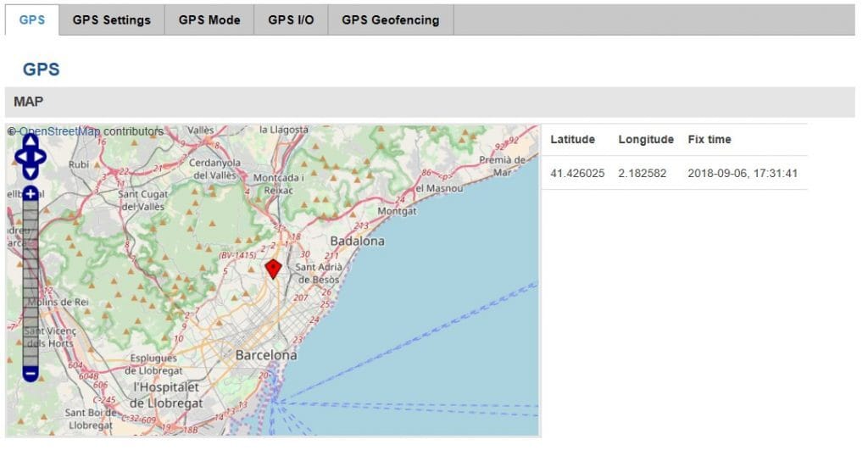Image resolution: width=868 pixels, height=450 pixels.
Task: Open the GPS Settings tab
Action: [112, 19]
